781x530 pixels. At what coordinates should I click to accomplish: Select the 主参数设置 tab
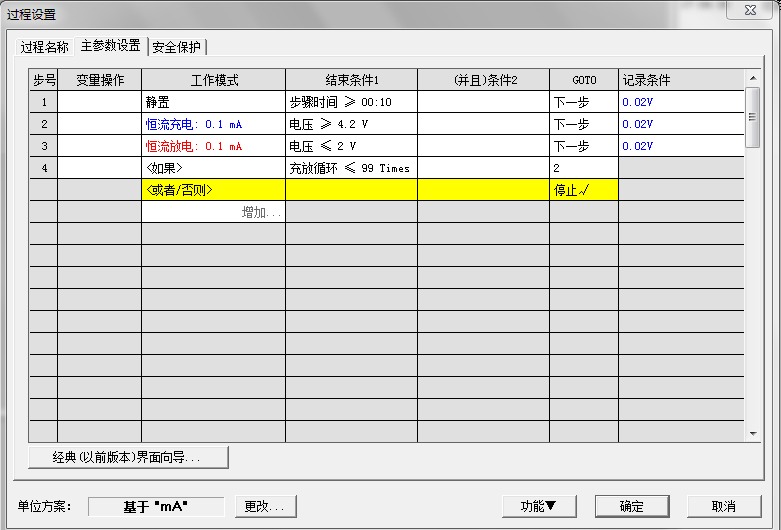pyautogui.click(x=111, y=46)
